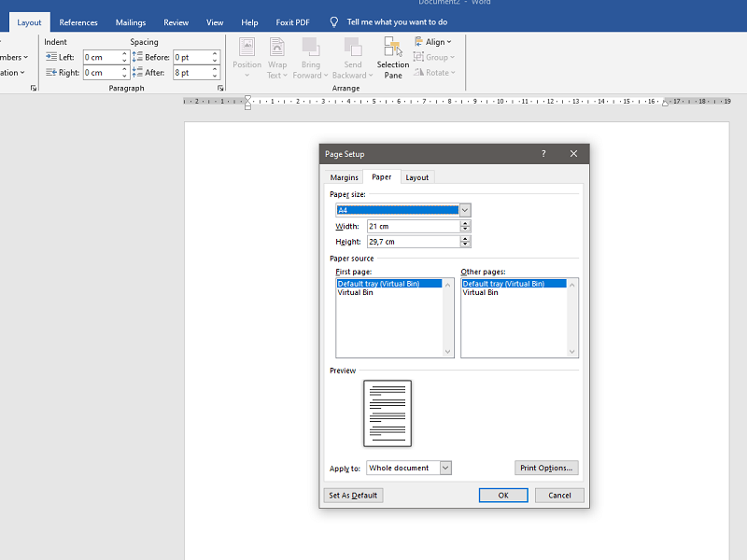Open Print Options

click(x=546, y=469)
